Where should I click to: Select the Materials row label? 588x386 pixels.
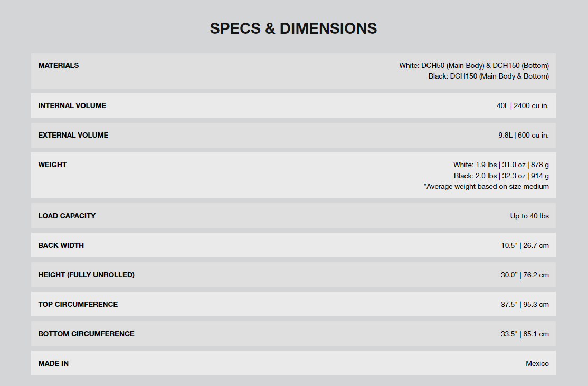click(x=59, y=65)
